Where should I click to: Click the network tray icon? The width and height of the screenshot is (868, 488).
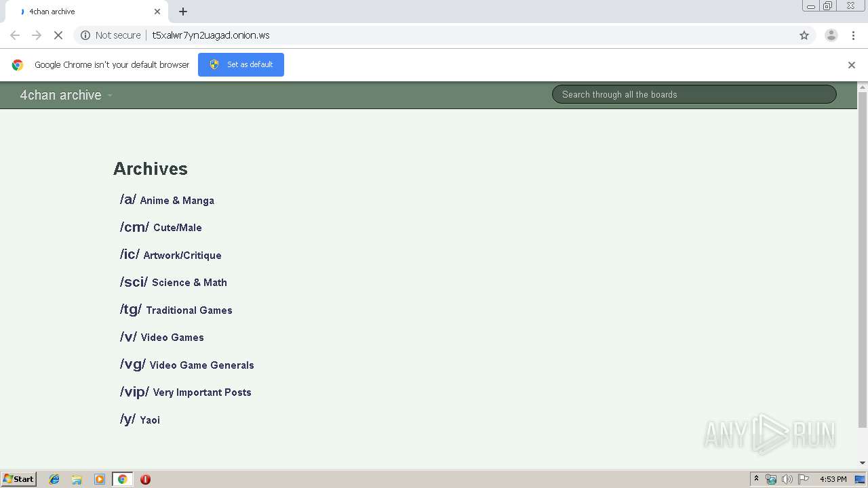[771, 479]
